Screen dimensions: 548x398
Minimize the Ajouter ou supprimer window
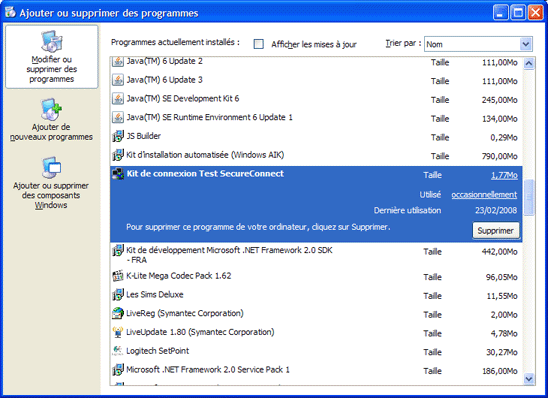[x=500, y=13]
